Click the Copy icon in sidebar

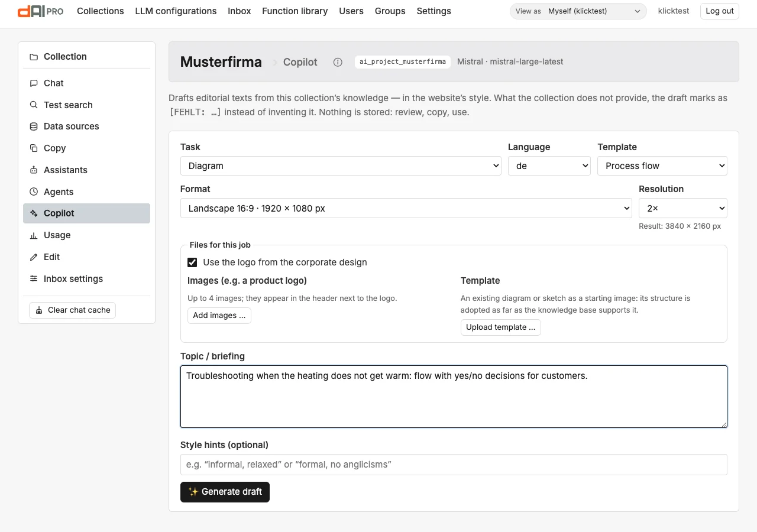(x=34, y=148)
